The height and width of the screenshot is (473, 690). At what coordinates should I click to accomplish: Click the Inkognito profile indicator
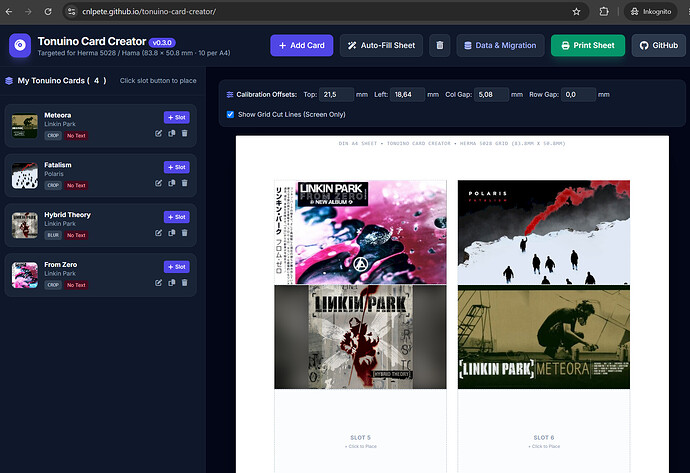coord(650,12)
